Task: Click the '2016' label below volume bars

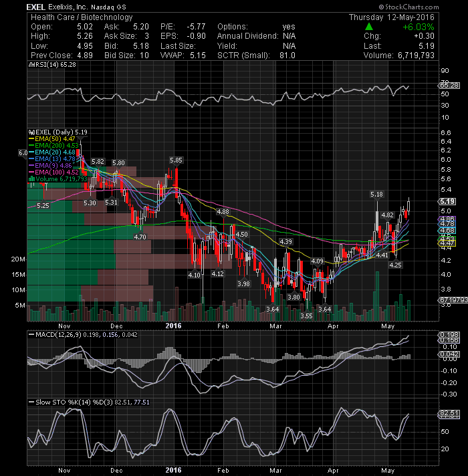Action: pyautogui.click(x=173, y=326)
